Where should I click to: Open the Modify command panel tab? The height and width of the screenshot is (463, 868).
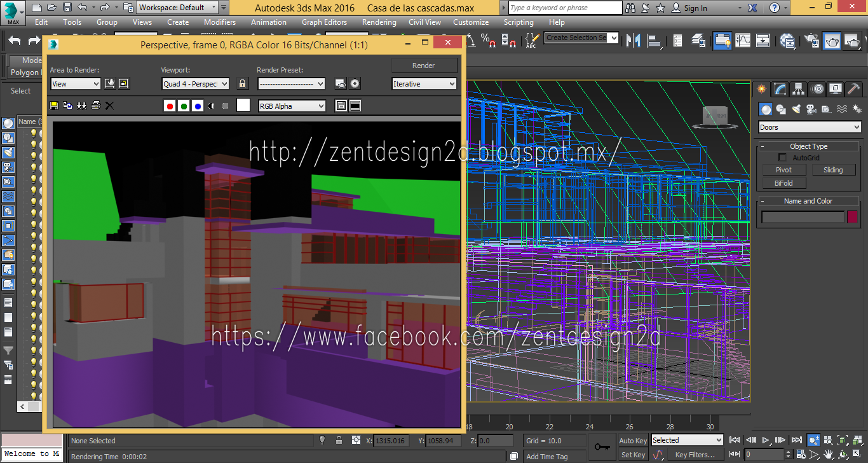[x=780, y=89]
